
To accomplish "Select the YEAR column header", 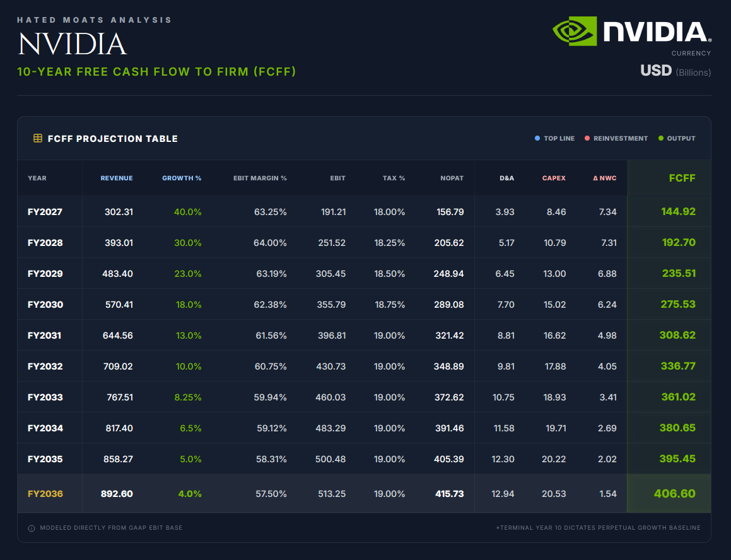I will (x=37, y=178).
